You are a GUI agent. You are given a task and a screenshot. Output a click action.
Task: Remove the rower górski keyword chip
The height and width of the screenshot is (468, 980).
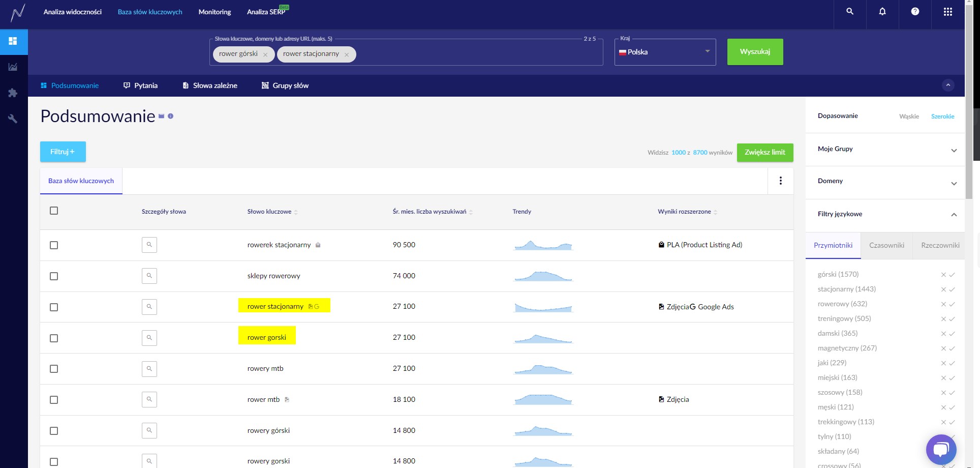coord(265,54)
